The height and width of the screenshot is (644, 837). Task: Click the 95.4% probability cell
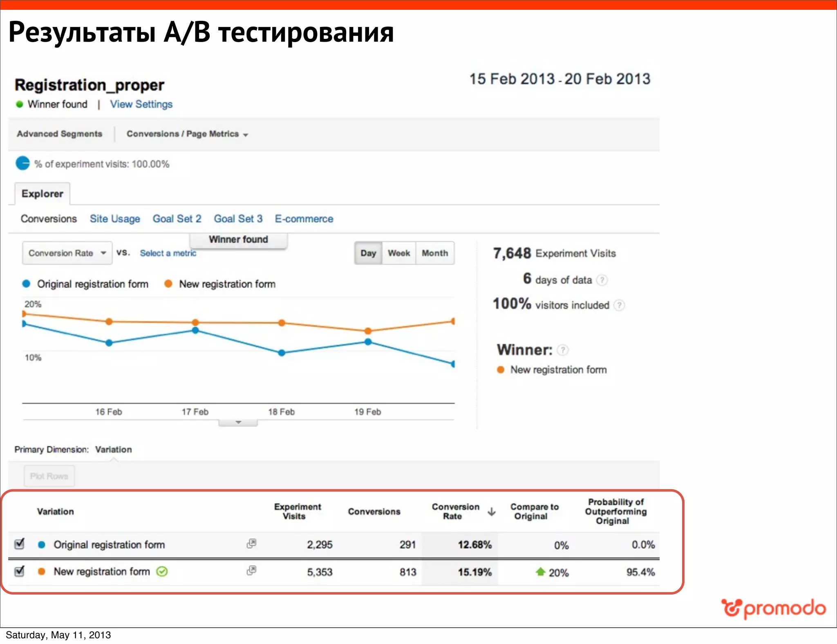640,572
